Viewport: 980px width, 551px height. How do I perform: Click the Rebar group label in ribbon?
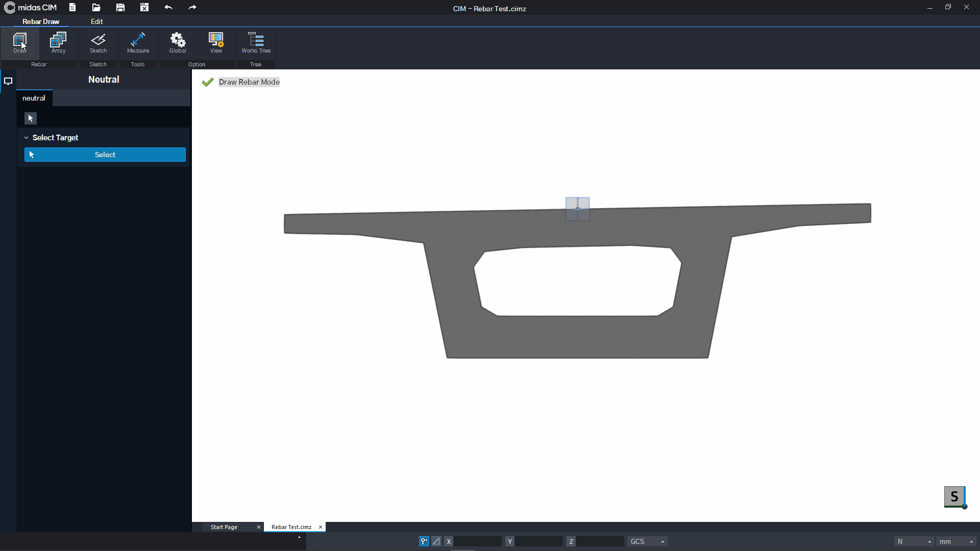pyautogui.click(x=39, y=64)
